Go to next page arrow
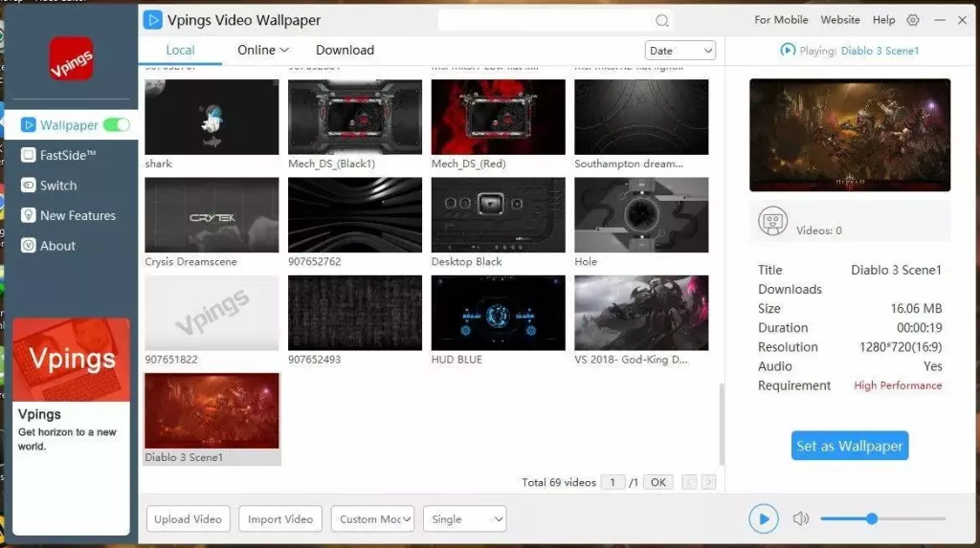This screenshot has height=548, width=980. pyautogui.click(x=708, y=482)
